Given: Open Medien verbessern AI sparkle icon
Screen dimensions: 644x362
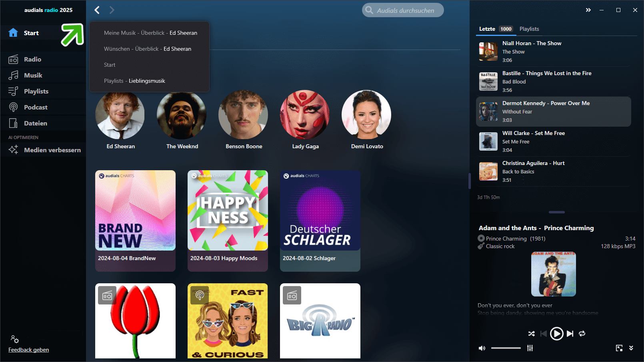Looking at the screenshot, I should (13, 150).
